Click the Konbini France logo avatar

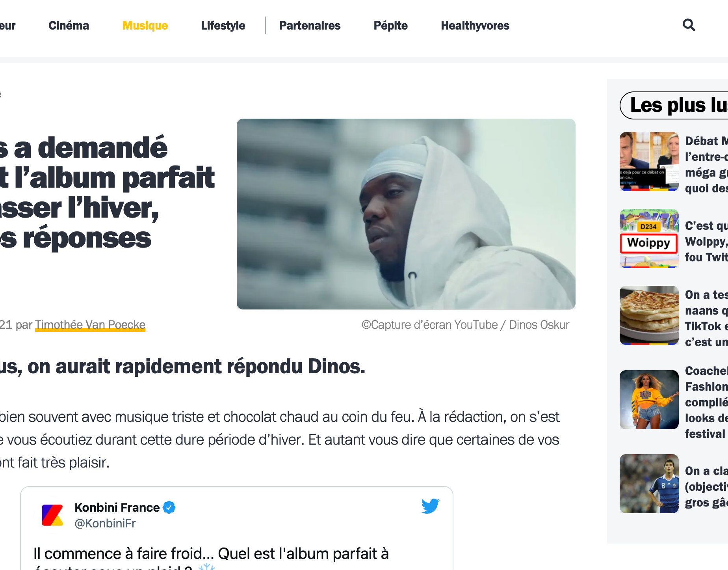[x=53, y=515]
